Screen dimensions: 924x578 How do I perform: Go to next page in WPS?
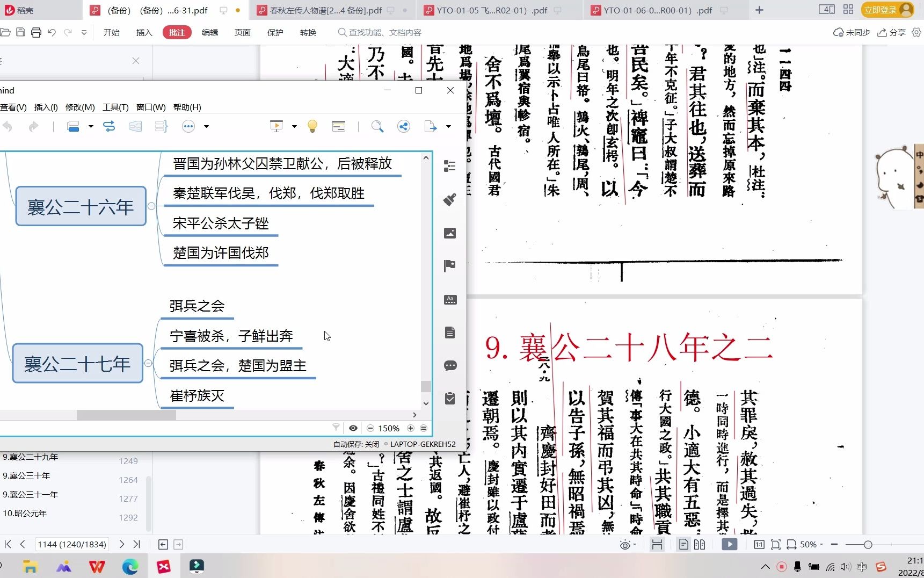pos(122,544)
